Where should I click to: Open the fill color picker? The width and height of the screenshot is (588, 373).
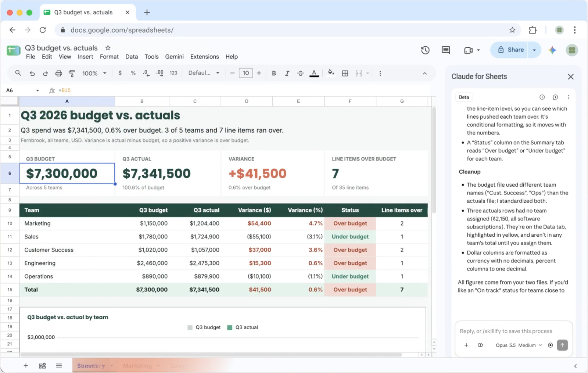tap(331, 72)
